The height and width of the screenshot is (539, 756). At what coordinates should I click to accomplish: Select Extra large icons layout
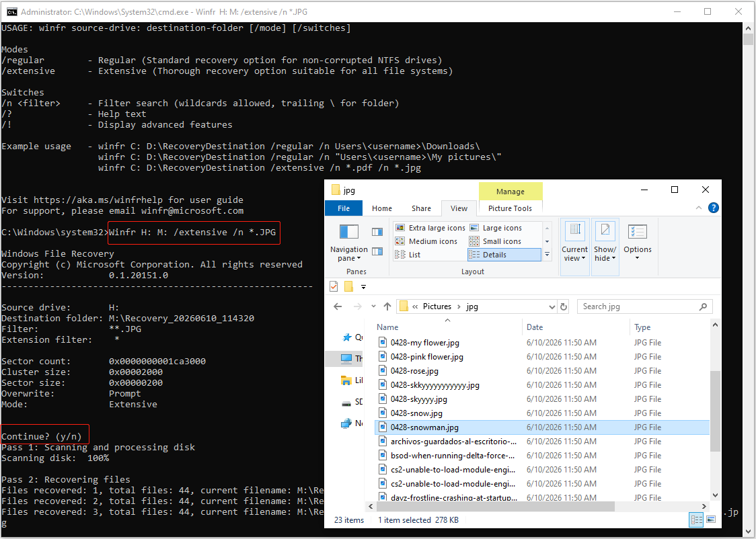pyautogui.click(x=430, y=228)
